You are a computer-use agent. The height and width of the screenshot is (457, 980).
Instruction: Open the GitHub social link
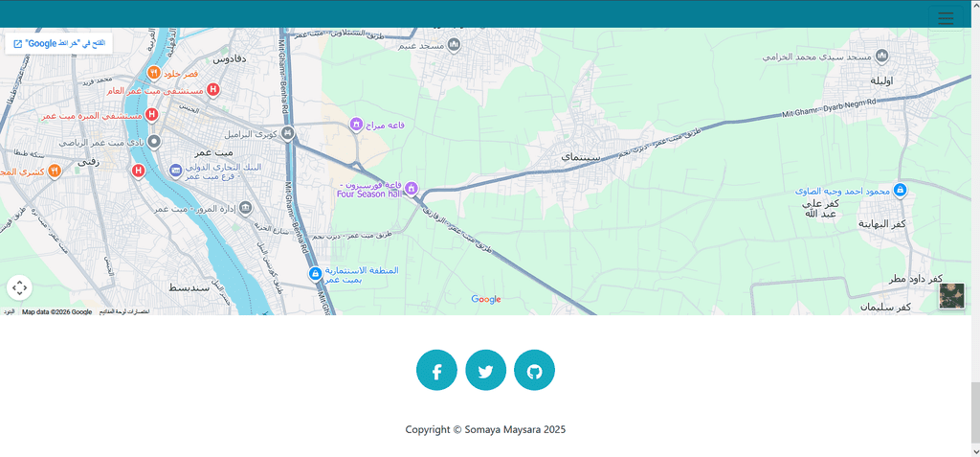(x=534, y=370)
